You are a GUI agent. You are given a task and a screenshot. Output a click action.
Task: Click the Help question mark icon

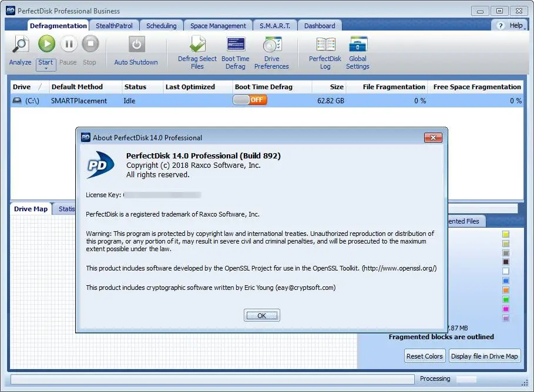click(x=501, y=26)
